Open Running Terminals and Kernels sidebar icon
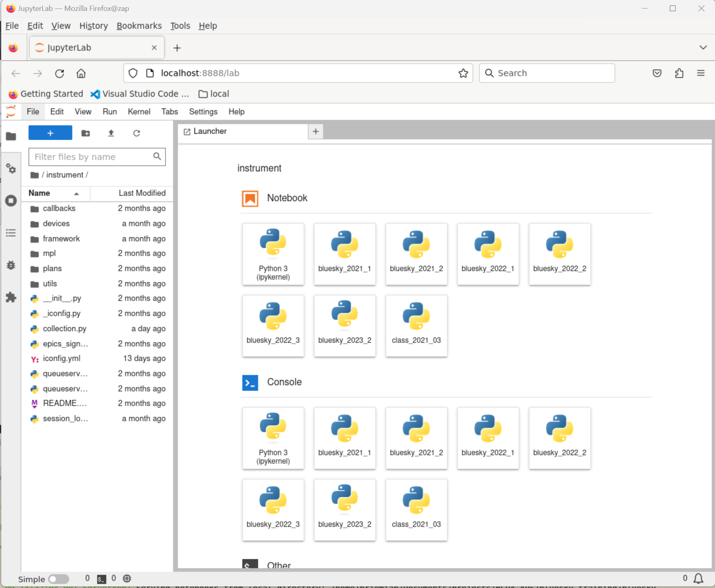 (x=11, y=201)
